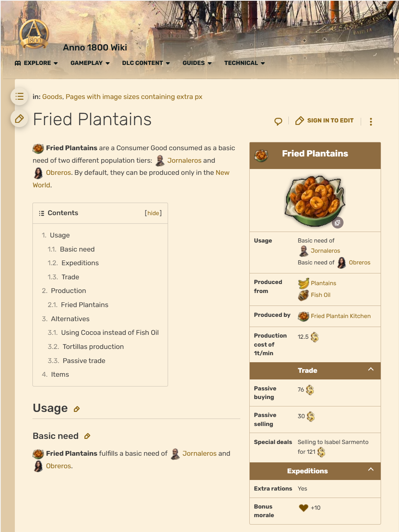Collapse the Expeditions section in infobox
This screenshot has width=399, height=532.
tap(371, 469)
